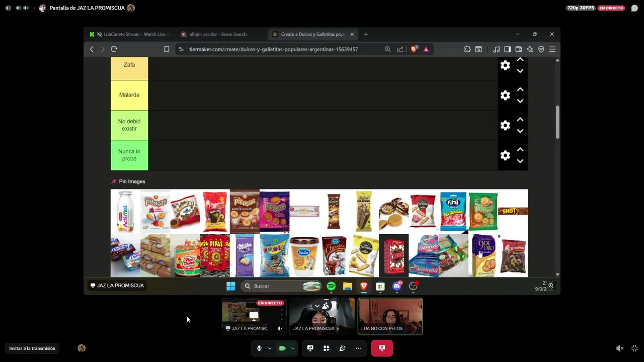The image size is (644, 362).
Task: Pick the SanCor dulce de leche tub
Action: click(304, 255)
